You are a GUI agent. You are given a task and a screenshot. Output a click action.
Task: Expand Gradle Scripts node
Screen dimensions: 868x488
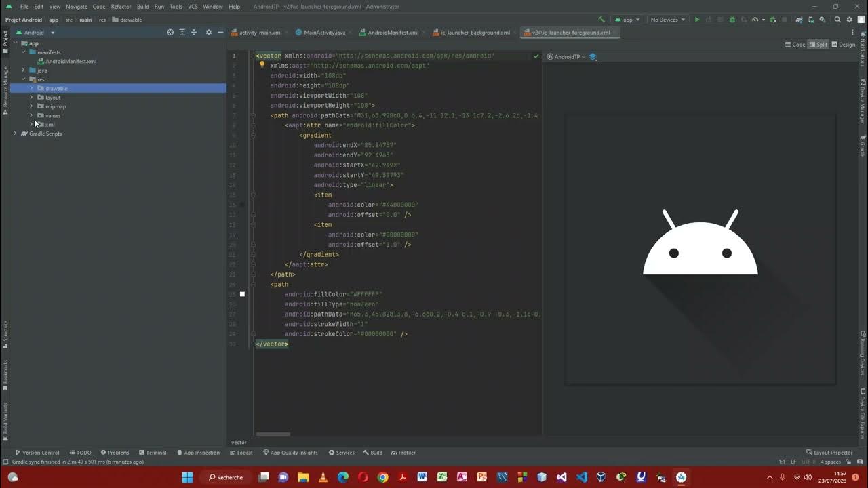(x=15, y=134)
